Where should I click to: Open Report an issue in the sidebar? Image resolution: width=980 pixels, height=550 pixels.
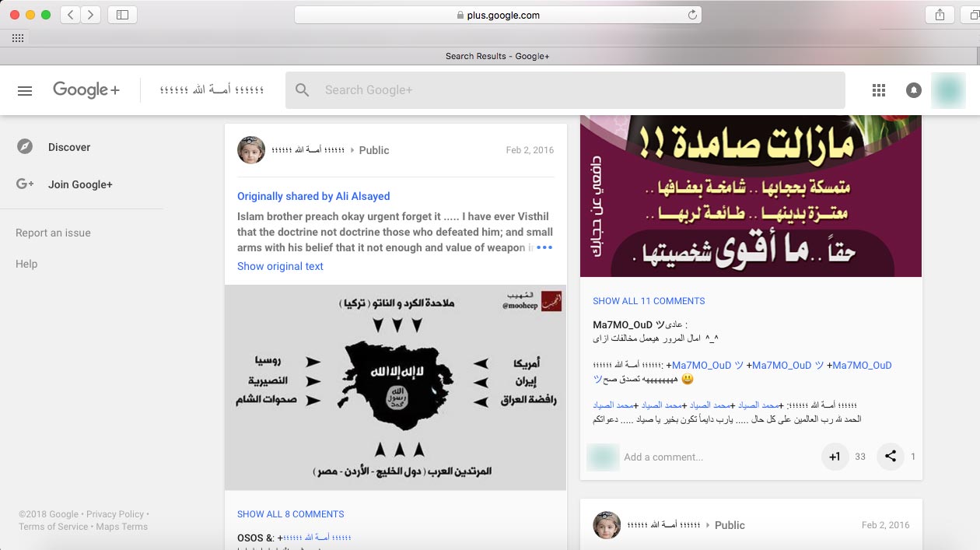tap(53, 233)
